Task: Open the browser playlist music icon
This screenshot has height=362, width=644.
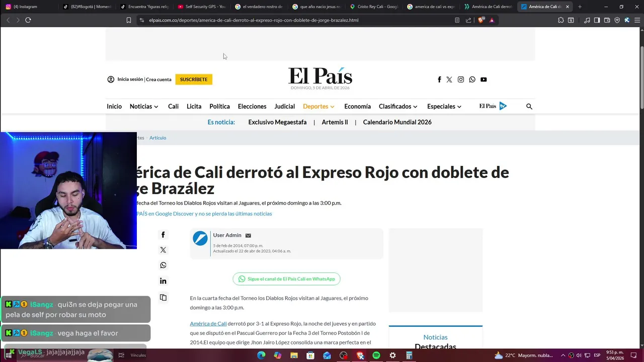Action: click(587, 20)
